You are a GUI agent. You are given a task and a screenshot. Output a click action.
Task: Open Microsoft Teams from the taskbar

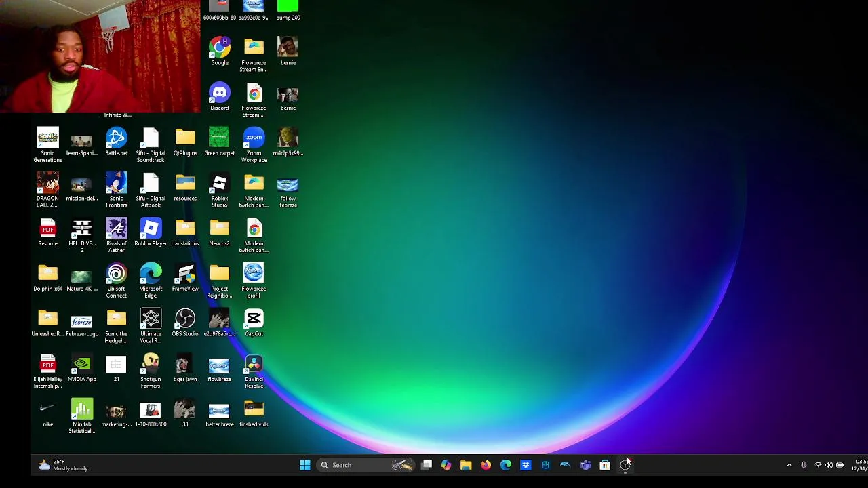[585, 465]
